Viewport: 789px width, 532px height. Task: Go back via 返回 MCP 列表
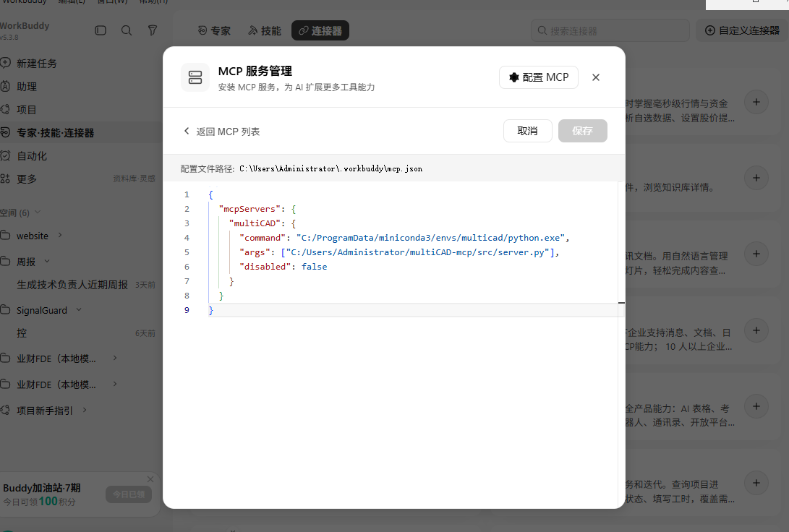(221, 132)
